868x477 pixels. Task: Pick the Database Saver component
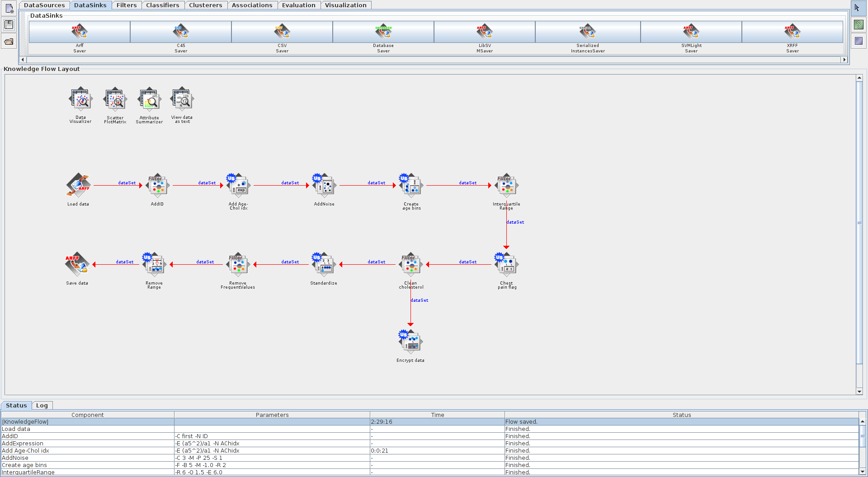383,32
